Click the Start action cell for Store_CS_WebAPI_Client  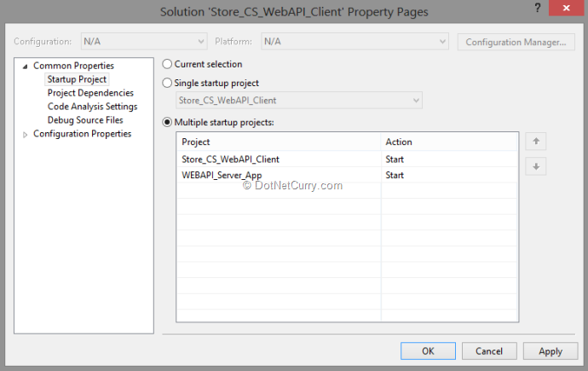click(x=449, y=159)
